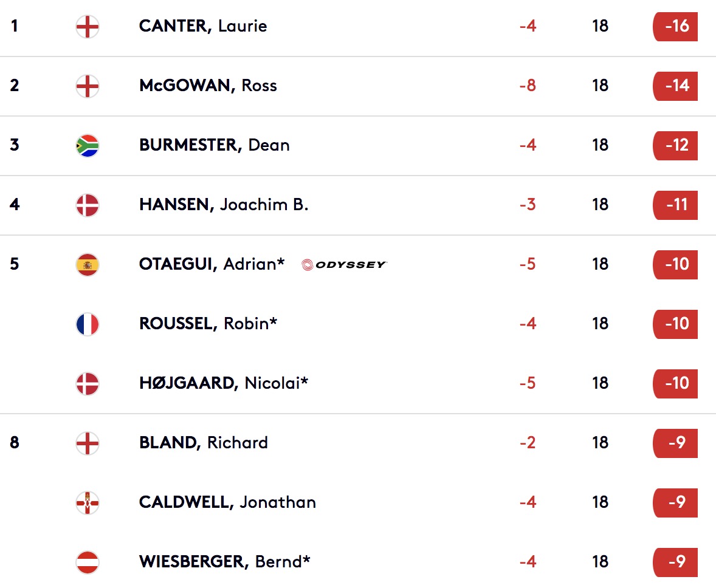Image resolution: width=716 pixels, height=588 pixels.
Task: Open Ross McGowan's player name link
Action: tap(208, 86)
